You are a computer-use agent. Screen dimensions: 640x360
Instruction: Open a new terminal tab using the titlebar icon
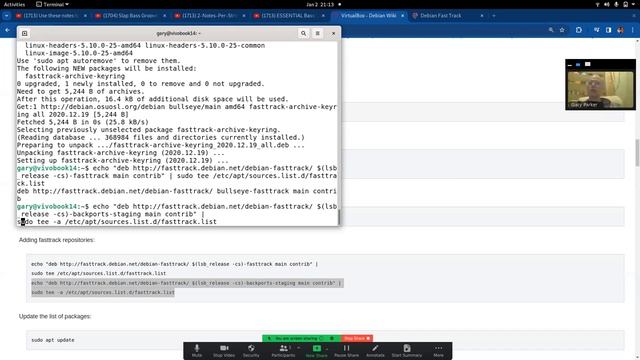point(24,33)
